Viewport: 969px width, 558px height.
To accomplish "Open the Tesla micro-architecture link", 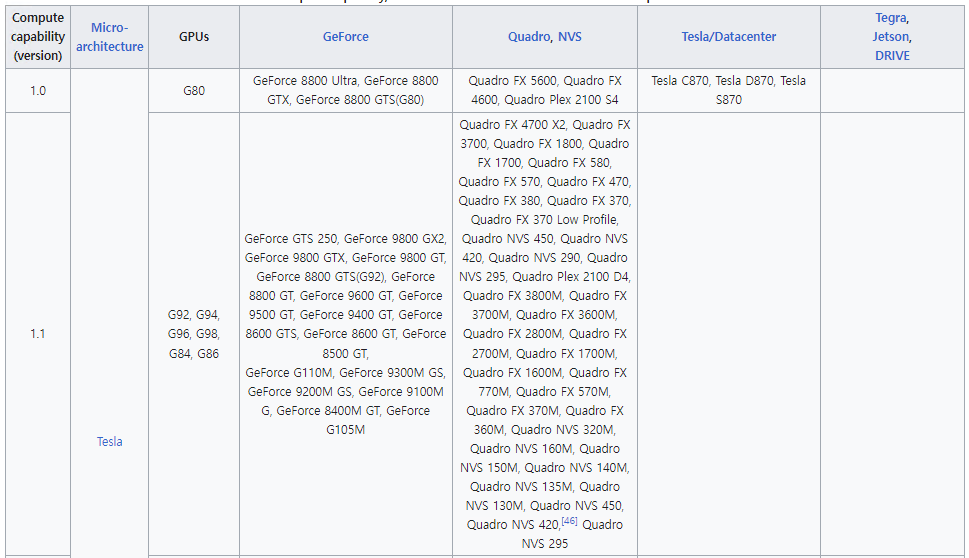I will tap(109, 442).
